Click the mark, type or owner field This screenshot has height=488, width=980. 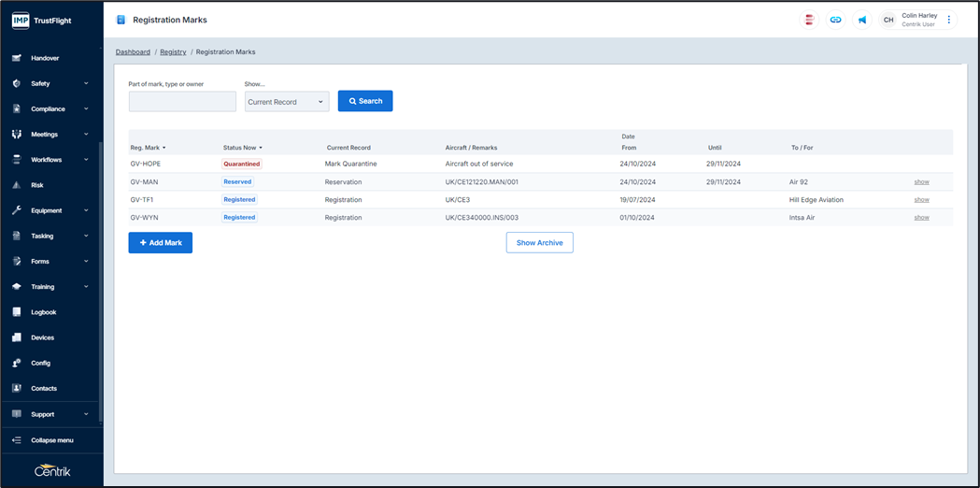182,102
